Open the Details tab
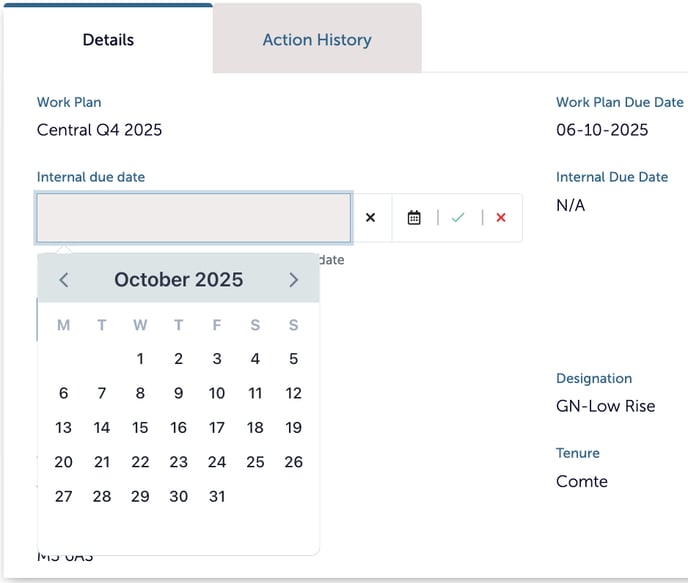 point(108,40)
